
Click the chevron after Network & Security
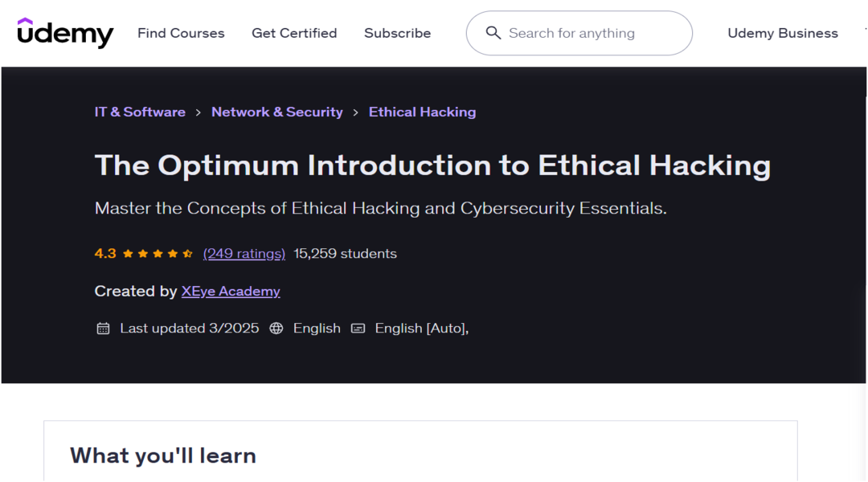point(356,113)
